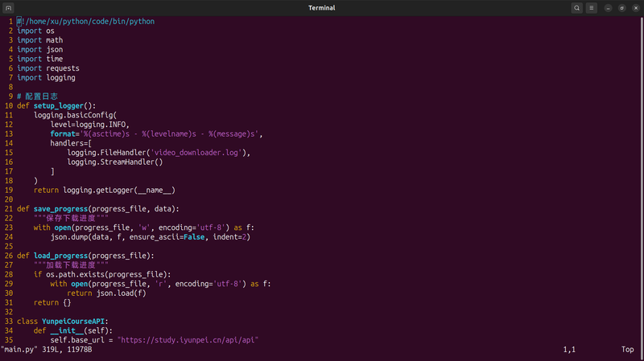
Task: Click the "main.py" 319L status text
Action: click(47, 350)
